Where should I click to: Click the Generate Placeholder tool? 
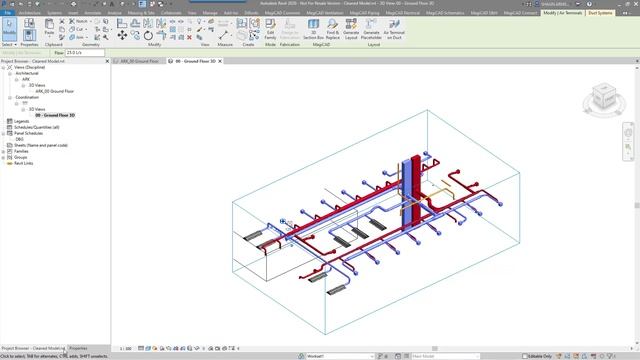[371, 29]
